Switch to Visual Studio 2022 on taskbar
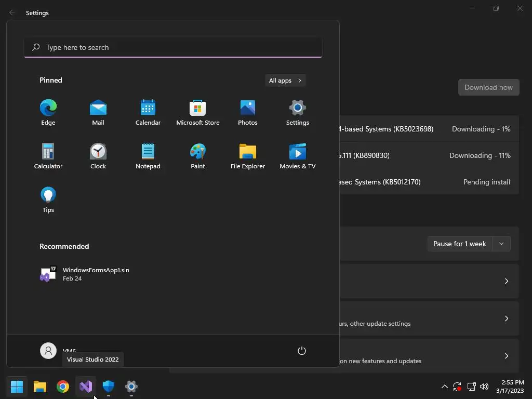 (86, 386)
